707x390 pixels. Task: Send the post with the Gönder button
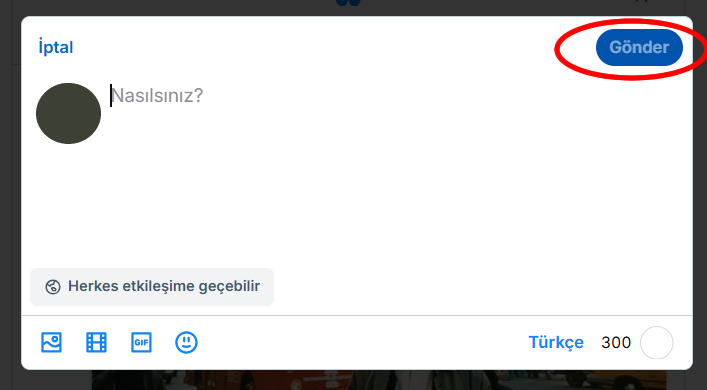click(x=639, y=47)
